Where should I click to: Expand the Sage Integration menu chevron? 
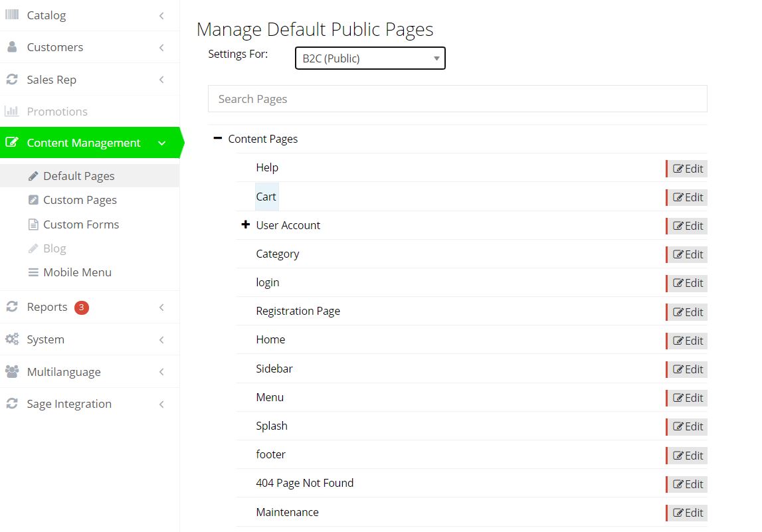pos(161,404)
